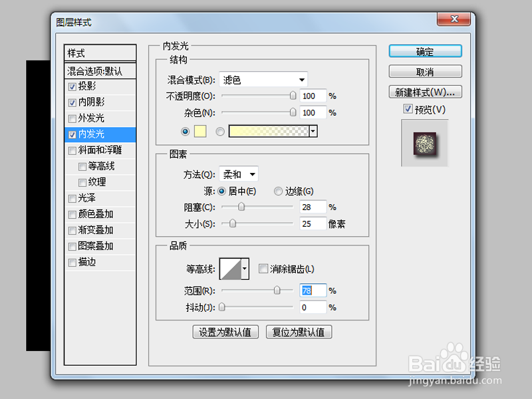The height and width of the screenshot is (399, 532).
Task: Click the 大小 value field showing 25
Action: [x=313, y=223]
